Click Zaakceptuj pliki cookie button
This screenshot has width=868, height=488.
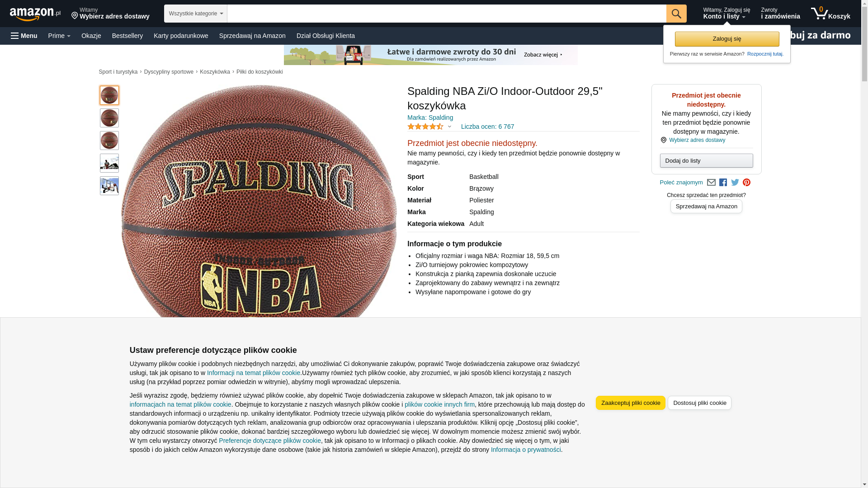coord(630,403)
